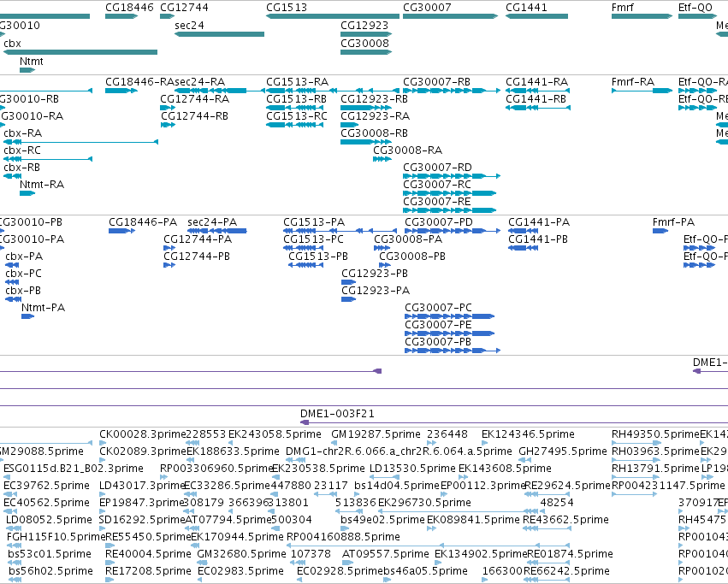Viewport: 728px width, 584px height.
Task: Click protein Ntmt-PA
Action: coord(28,316)
